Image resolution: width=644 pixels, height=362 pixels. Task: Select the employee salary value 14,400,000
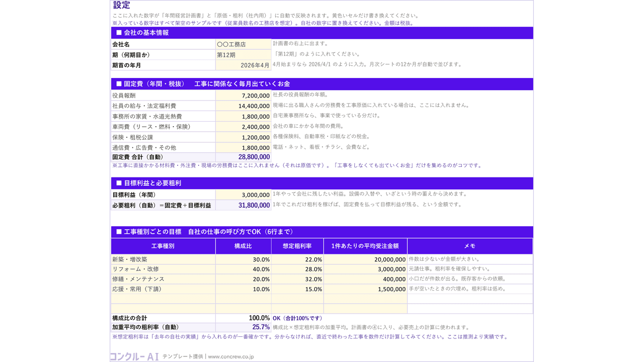244,106
